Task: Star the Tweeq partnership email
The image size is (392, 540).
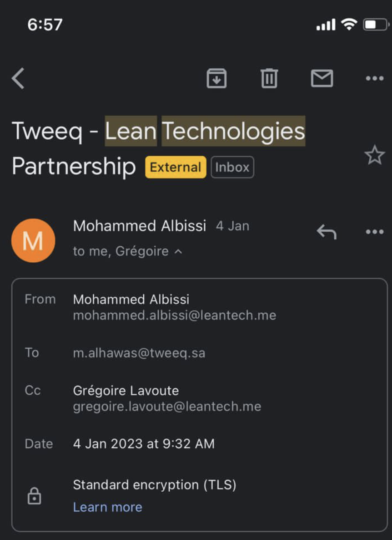Action: pyautogui.click(x=374, y=156)
